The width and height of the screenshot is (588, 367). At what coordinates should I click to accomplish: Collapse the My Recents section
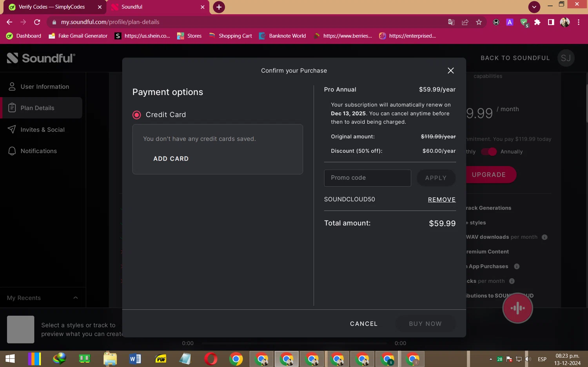[75, 298]
